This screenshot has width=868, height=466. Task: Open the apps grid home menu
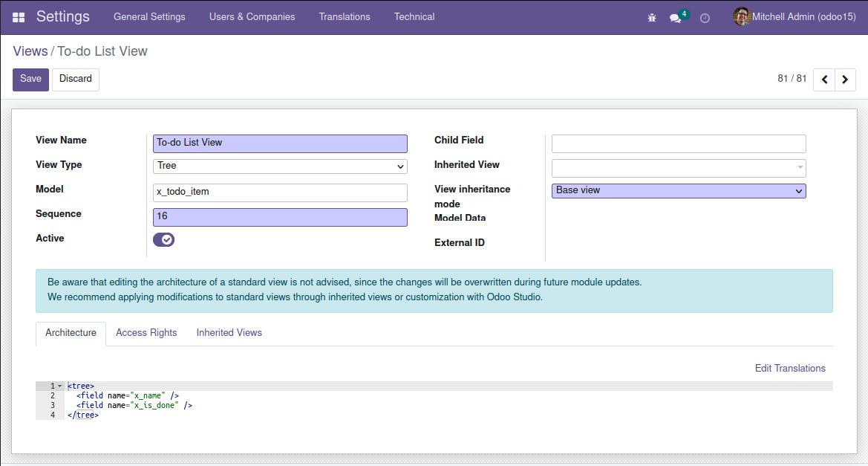tap(19, 17)
